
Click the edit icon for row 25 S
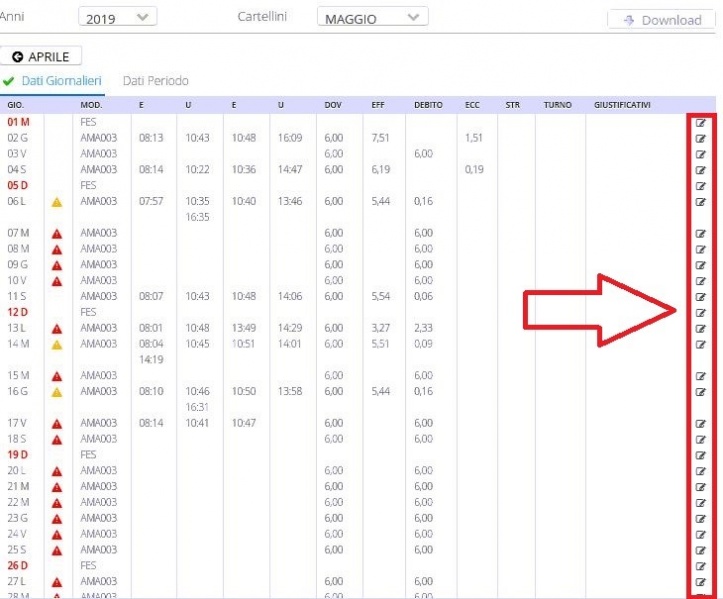[x=700, y=550]
